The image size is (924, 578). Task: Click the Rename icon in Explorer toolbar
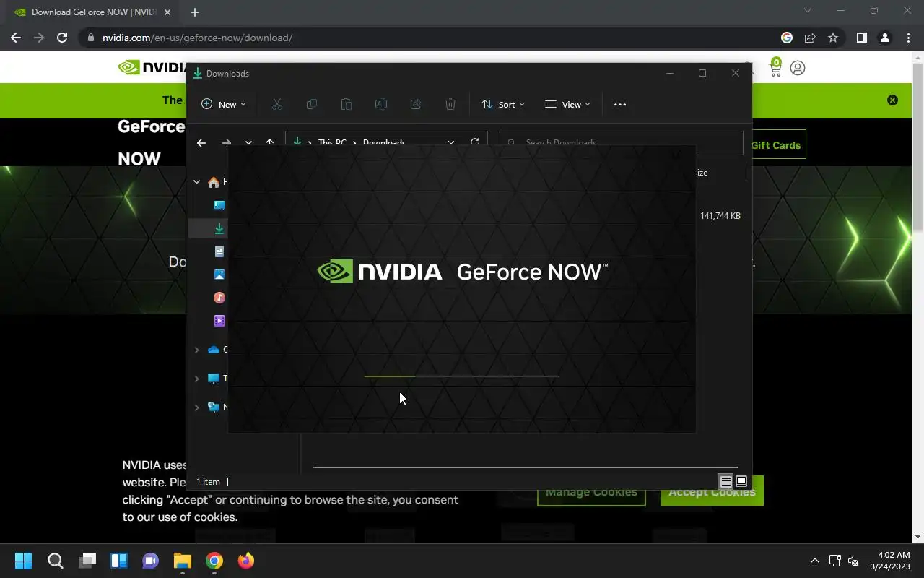click(380, 104)
